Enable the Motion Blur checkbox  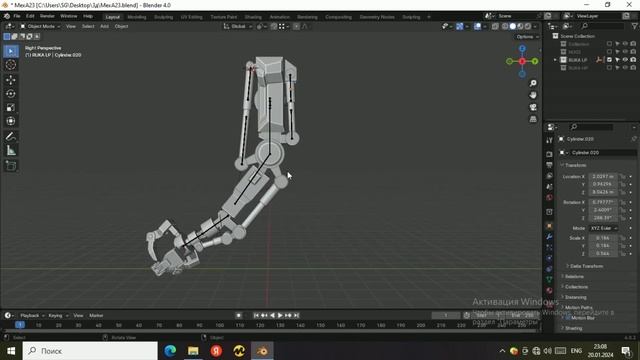coord(568,318)
